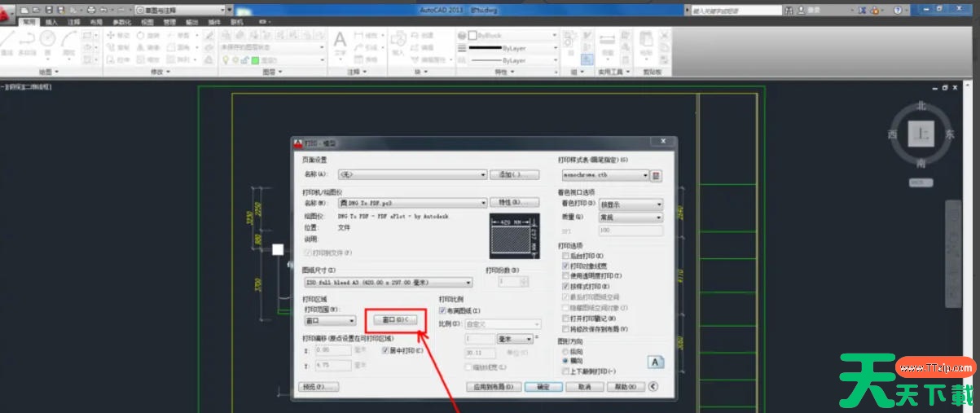Viewport: 980px width, 413px height.
Task: Open the printer name dropdown (DWG To PDF.pc3)
Action: 482,203
